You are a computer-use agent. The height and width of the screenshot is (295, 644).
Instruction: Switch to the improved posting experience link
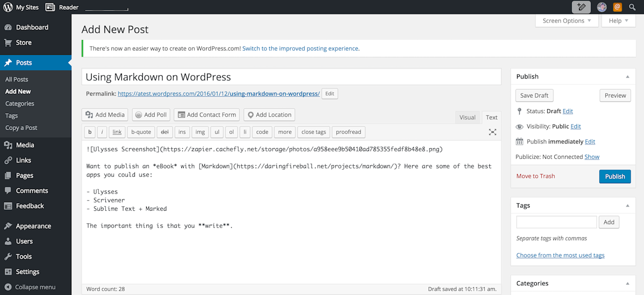point(300,48)
